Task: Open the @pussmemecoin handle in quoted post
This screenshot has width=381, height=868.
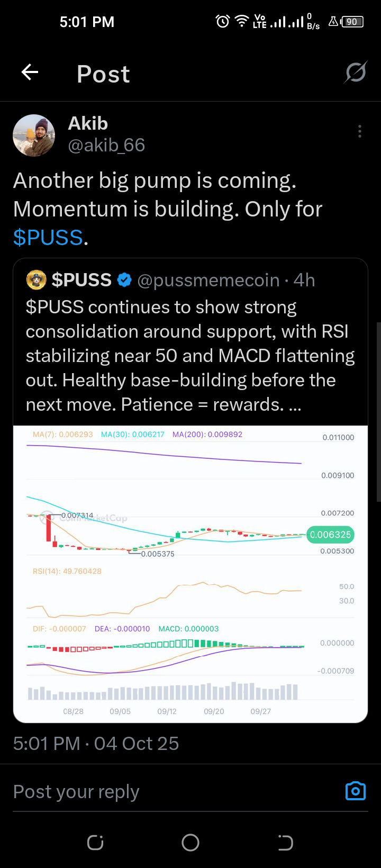Action: (x=208, y=280)
